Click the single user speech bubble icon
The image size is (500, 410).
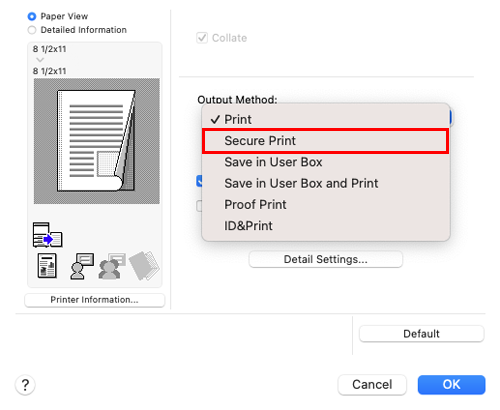pos(82,266)
